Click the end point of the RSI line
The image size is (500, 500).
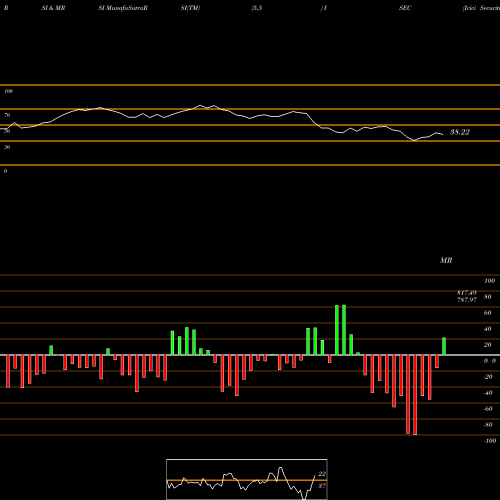click(443, 134)
